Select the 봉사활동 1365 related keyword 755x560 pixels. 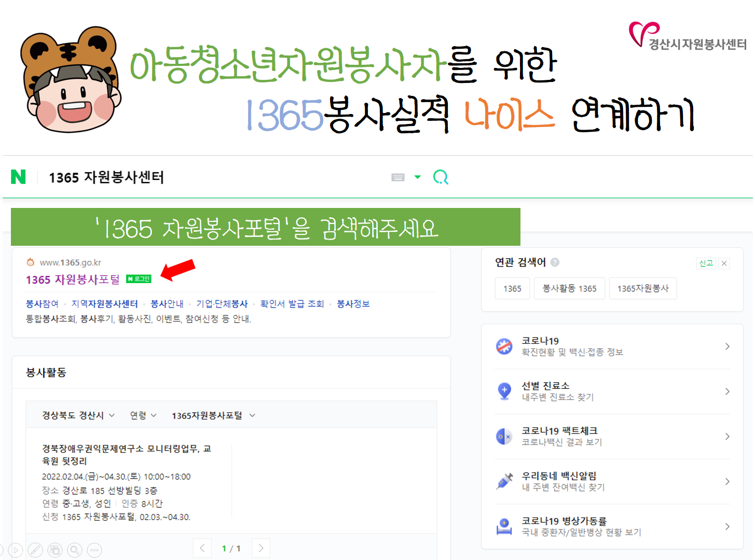[x=569, y=288]
